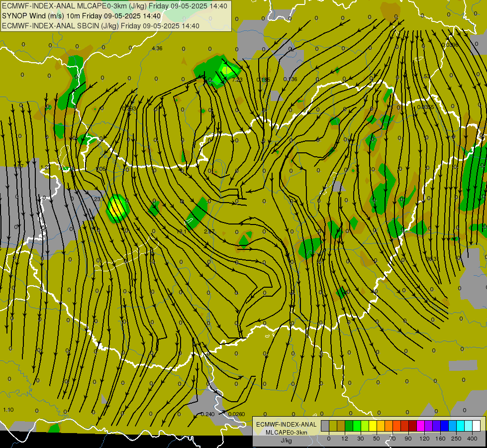487x448 pixels.
Task: Click the legend tick label '50'
Action: pos(377,439)
